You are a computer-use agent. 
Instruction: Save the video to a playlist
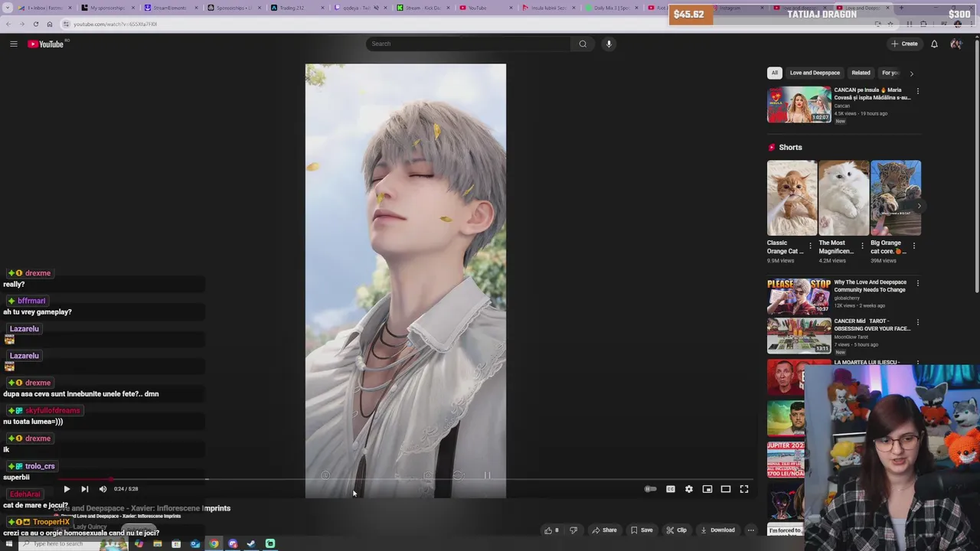coord(641,530)
